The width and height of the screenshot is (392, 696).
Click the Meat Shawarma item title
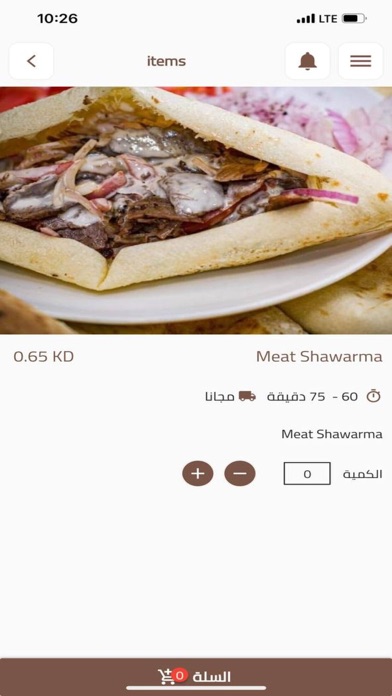(319, 356)
